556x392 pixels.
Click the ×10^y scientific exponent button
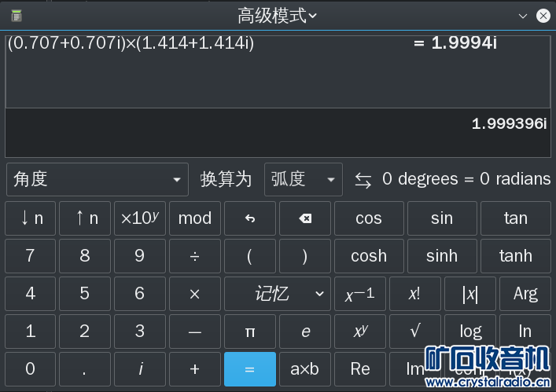click(140, 218)
